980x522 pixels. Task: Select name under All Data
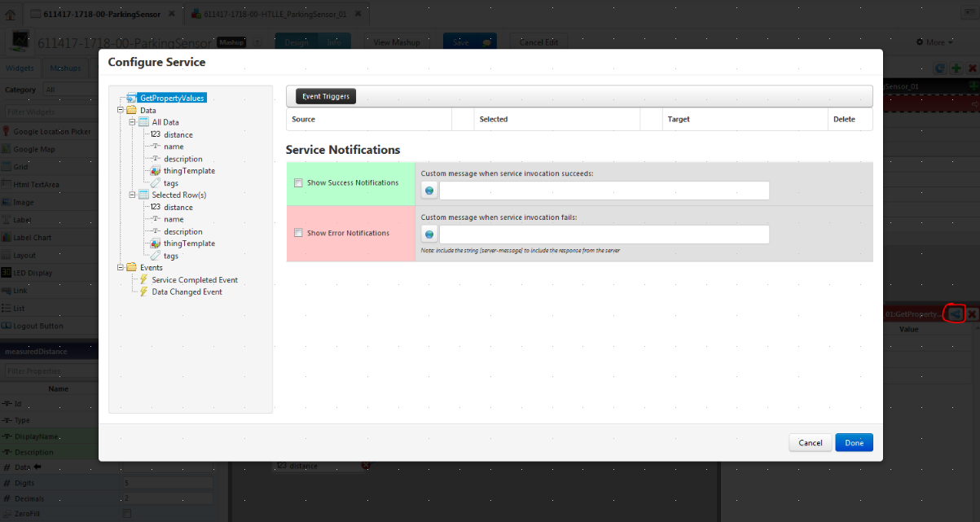[x=174, y=147]
